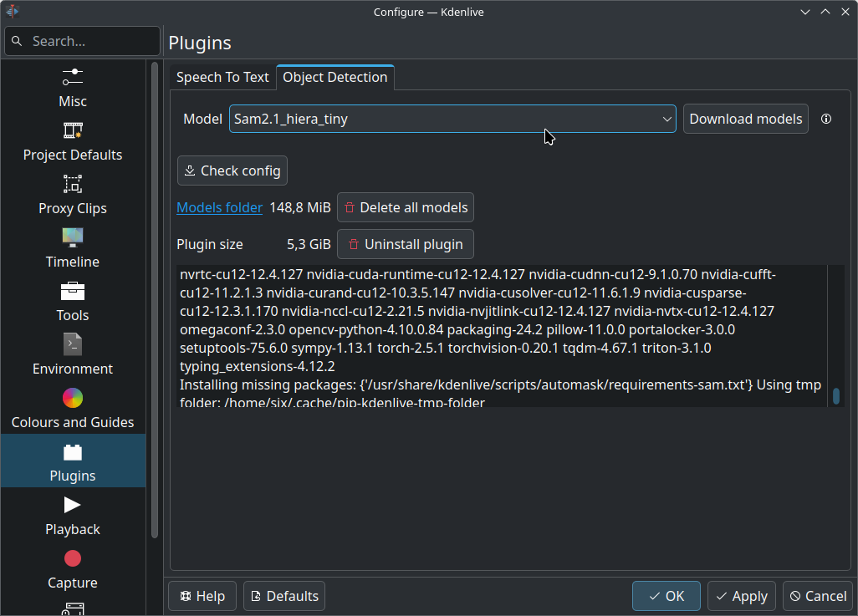
Task: Select the Project Defaults filmstrip icon
Action: tap(73, 131)
